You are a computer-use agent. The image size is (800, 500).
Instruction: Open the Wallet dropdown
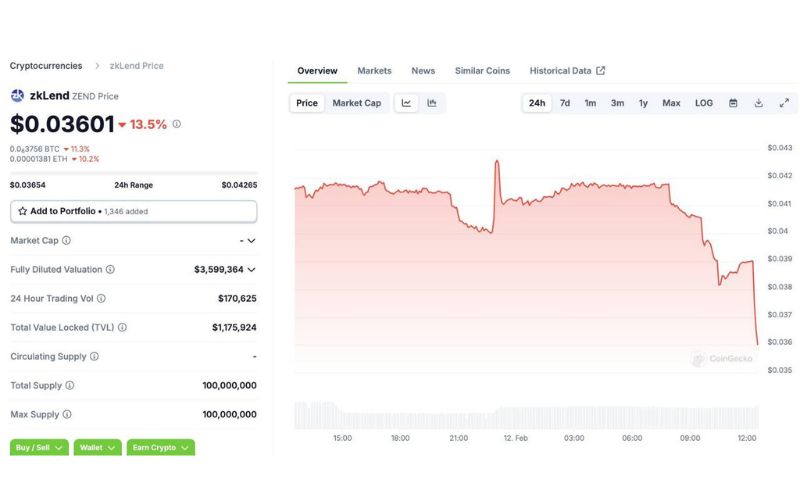[x=98, y=447]
